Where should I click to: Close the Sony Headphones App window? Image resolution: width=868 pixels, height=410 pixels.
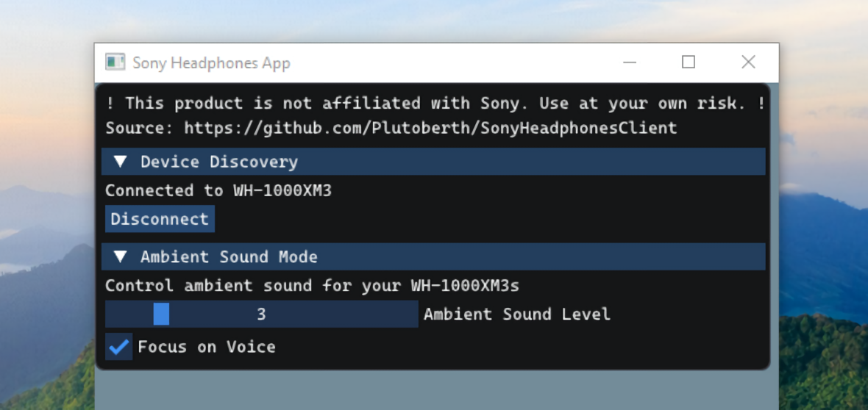748,62
